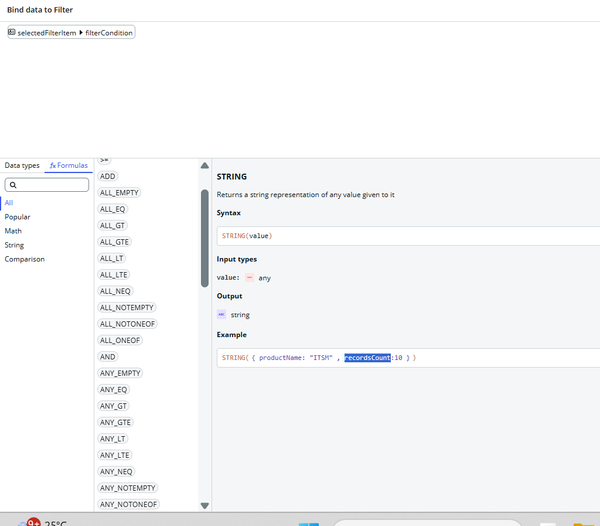This screenshot has width=600, height=526.
Task: Open the Windows Start button
Action: 308,524
